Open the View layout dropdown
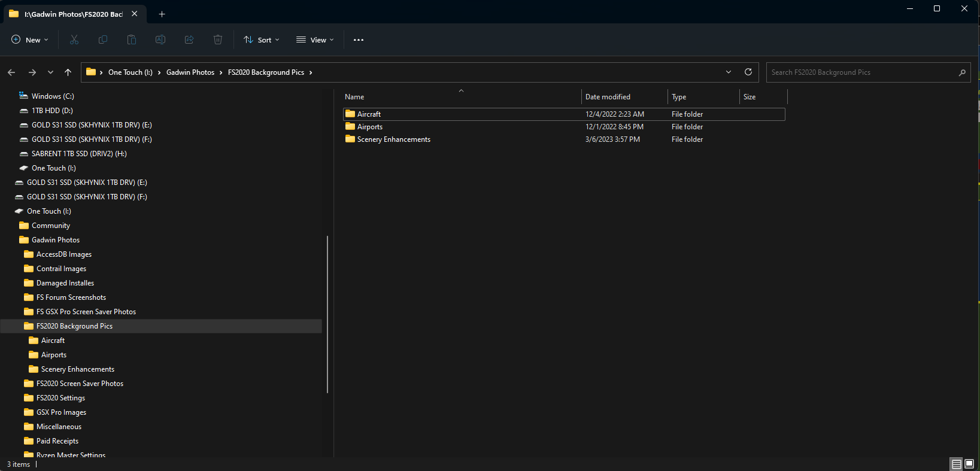 tap(315, 39)
